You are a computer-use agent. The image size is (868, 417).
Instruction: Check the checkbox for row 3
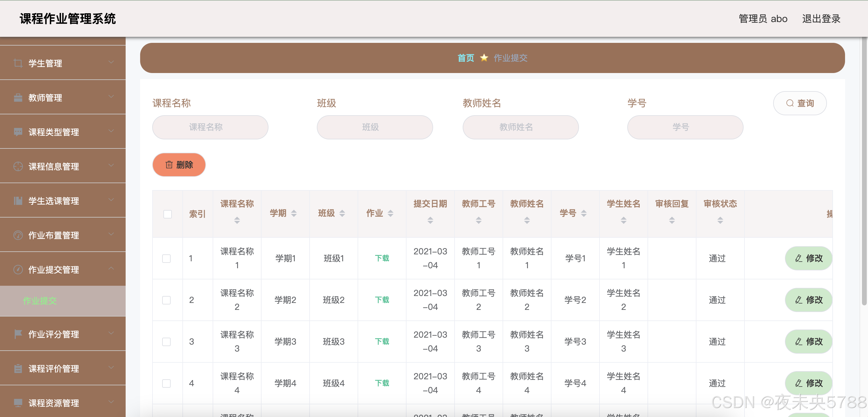pyautogui.click(x=166, y=342)
